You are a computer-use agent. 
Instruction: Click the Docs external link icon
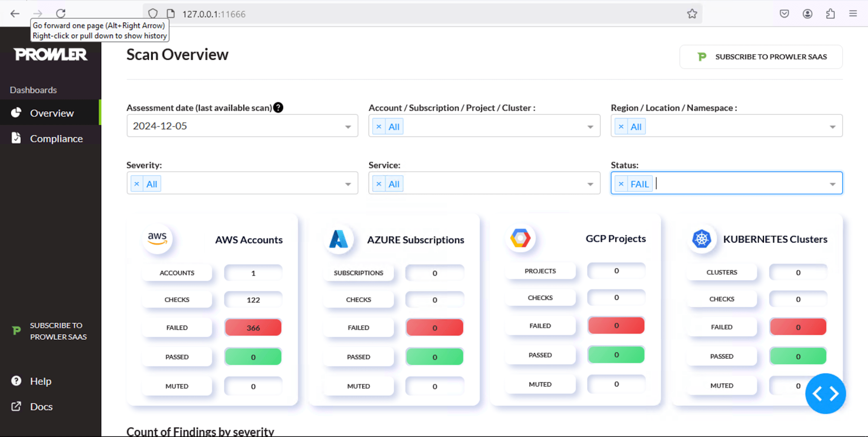(x=16, y=407)
